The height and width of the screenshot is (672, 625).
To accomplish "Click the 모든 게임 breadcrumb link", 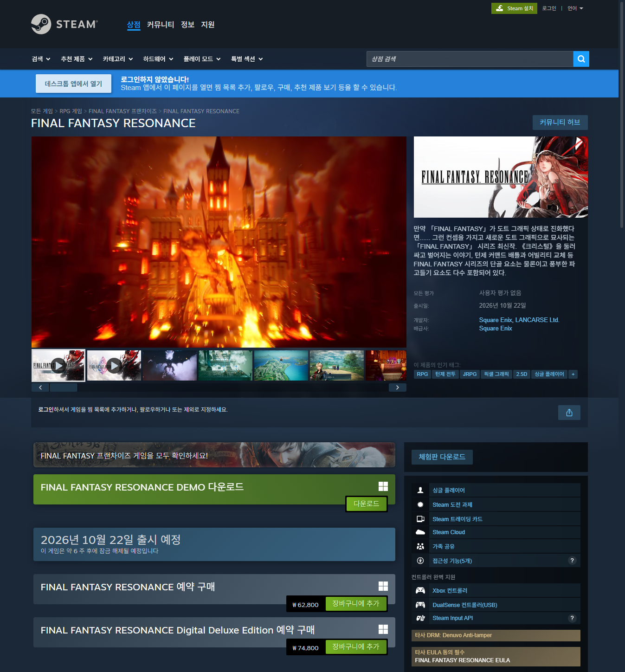I will pyautogui.click(x=42, y=111).
